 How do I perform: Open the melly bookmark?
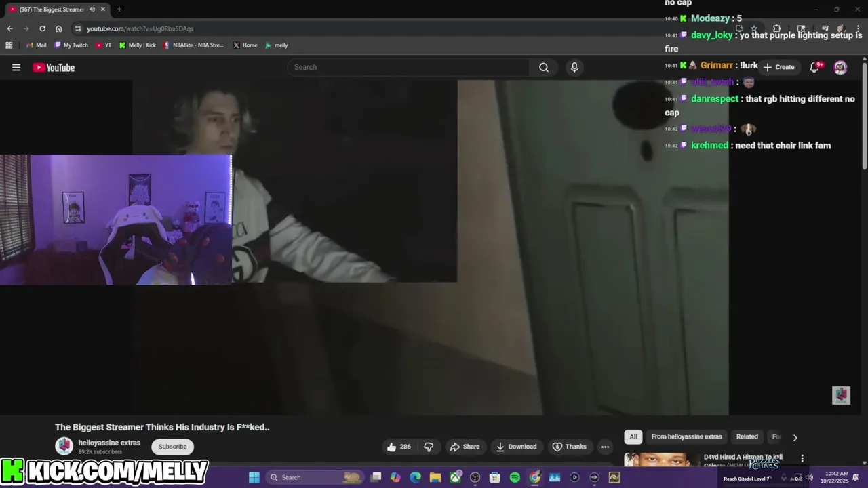tap(277, 45)
